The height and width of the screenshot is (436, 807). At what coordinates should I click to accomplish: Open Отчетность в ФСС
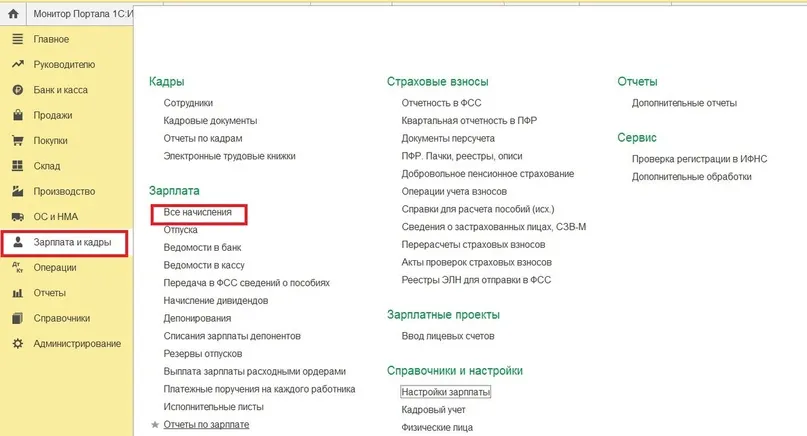[x=442, y=103]
